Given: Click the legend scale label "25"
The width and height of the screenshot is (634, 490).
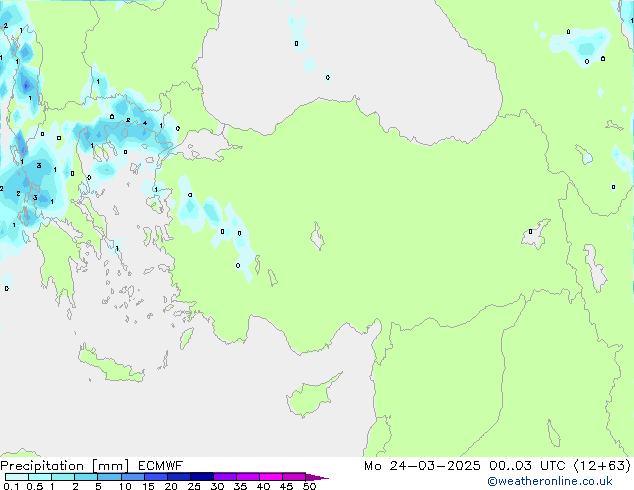Looking at the screenshot, I should tap(194, 486).
